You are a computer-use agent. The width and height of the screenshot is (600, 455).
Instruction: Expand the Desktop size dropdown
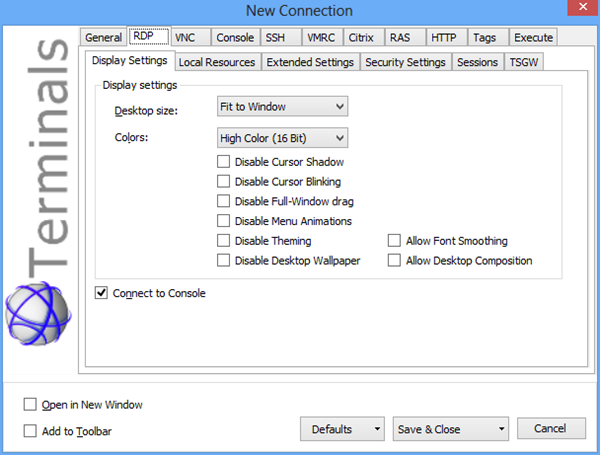click(282, 106)
